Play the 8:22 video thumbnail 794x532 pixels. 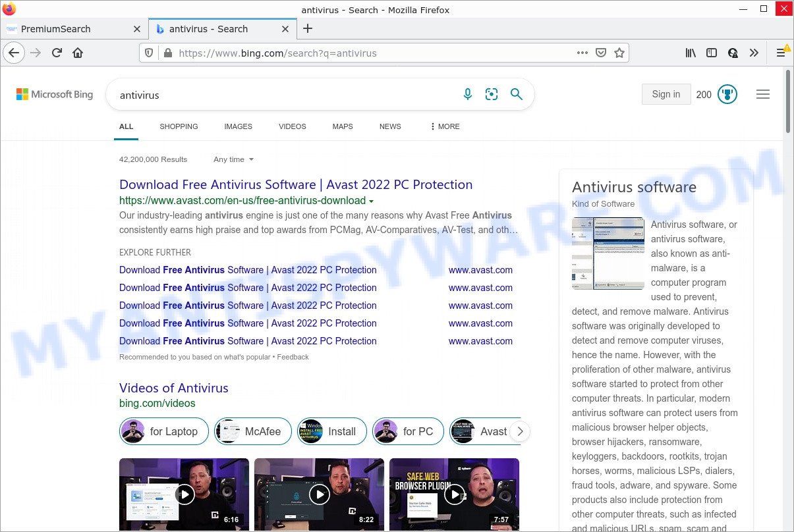pos(319,494)
